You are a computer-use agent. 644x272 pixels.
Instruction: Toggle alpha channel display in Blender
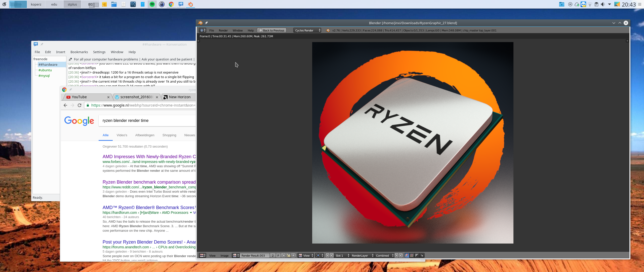click(417, 255)
